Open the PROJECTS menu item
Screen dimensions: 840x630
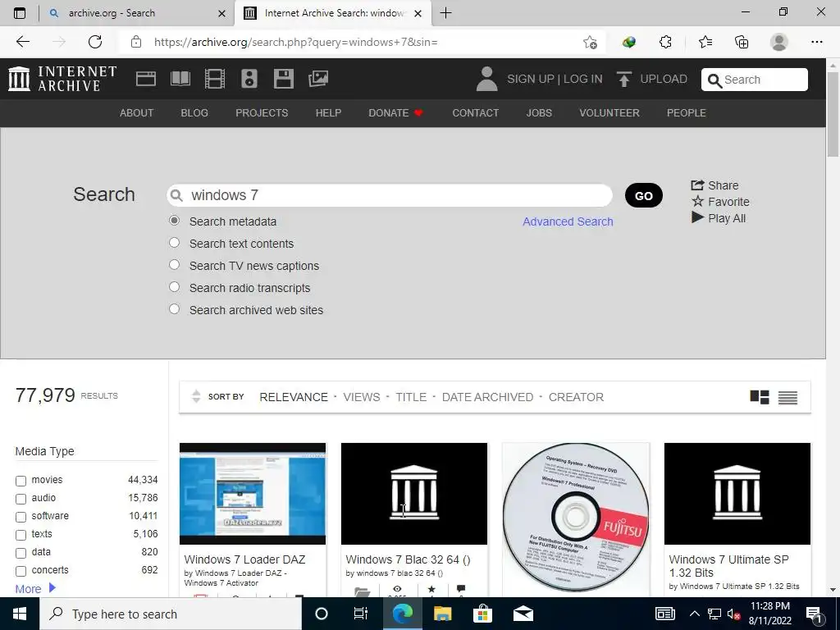pyautogui.click(x=262, y=113)
